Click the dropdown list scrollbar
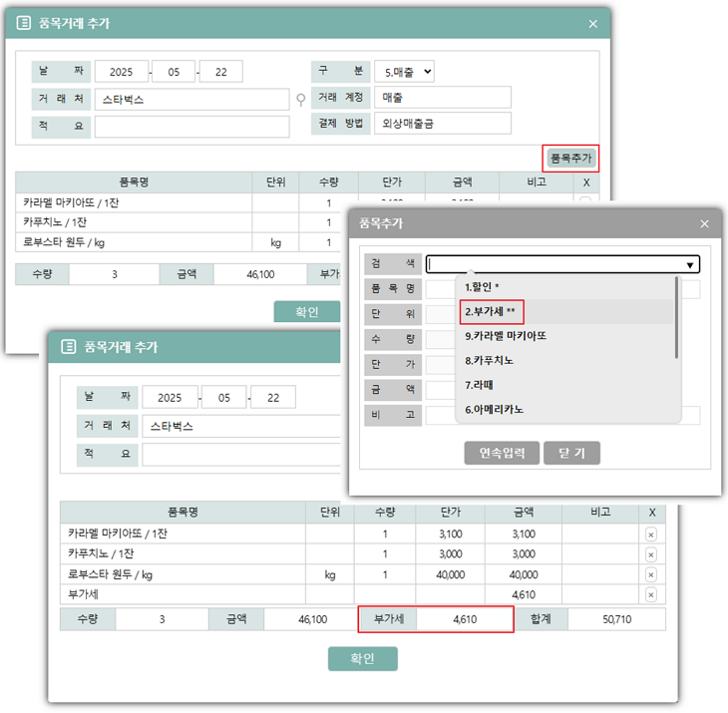The width and height of the screenshot is (728, 713). pyautogui.click(x=676, y=317)
